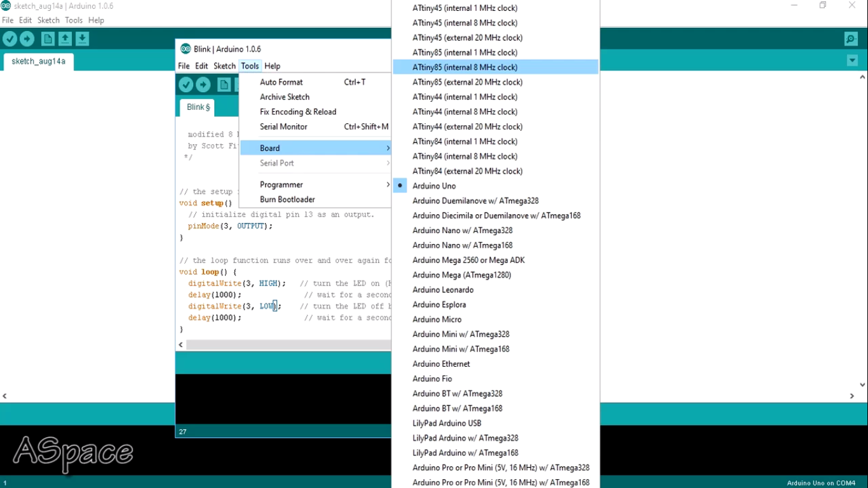
Task: Choose Archive Sketch entry
Action: tap(315, 97)
